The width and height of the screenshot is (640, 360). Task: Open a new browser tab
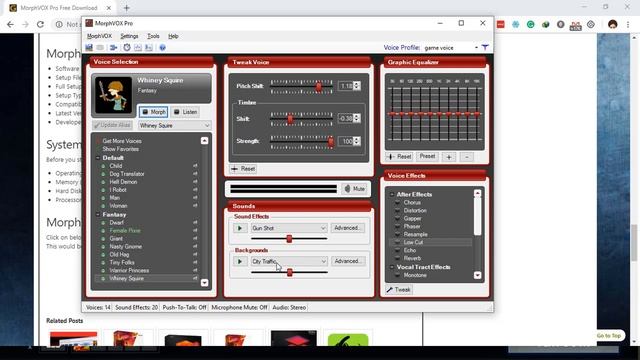127,8
